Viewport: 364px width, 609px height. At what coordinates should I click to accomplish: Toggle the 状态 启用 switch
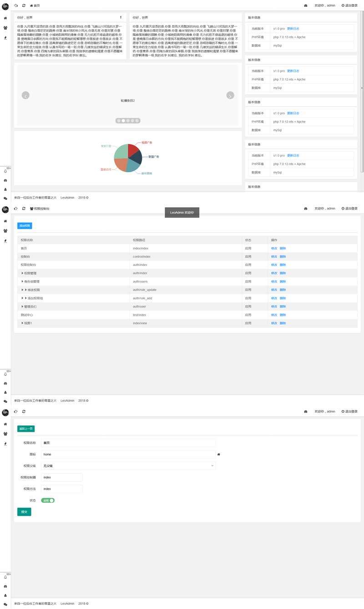(48, 500)
